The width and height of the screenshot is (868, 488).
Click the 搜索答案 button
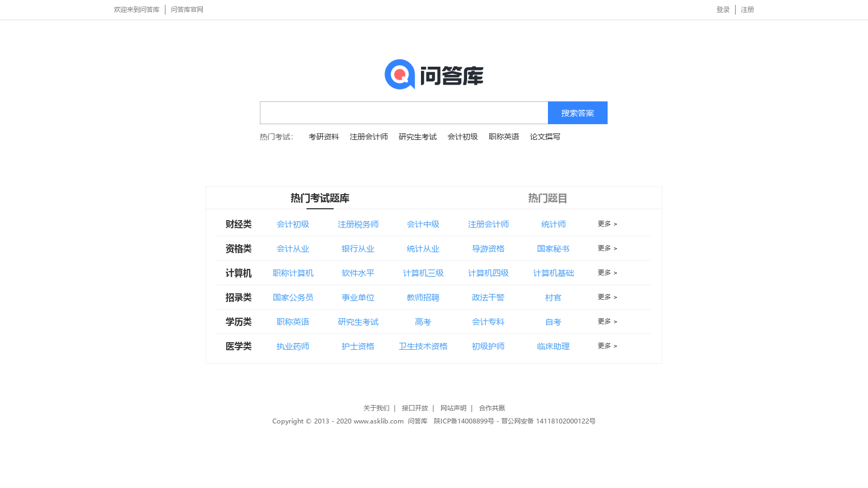pos(578,113)
